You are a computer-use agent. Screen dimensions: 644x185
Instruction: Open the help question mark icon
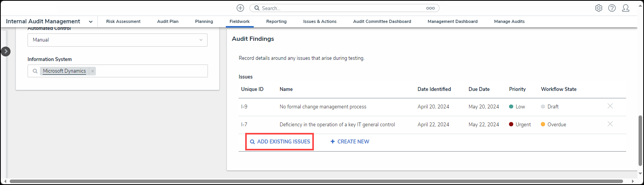pos(612,8)
